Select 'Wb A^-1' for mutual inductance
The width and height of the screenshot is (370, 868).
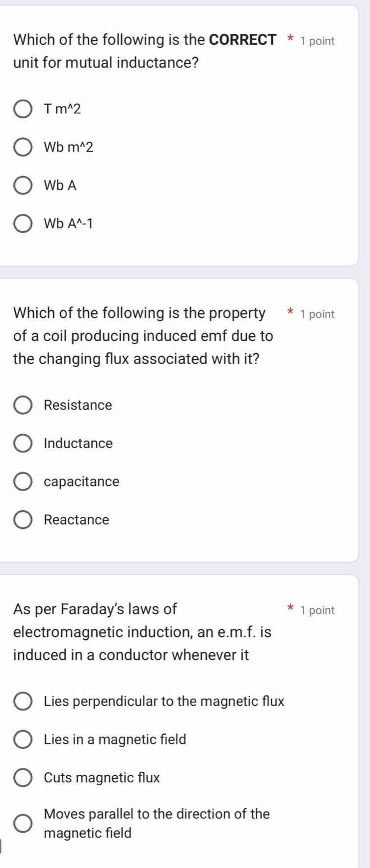(23, 224)
